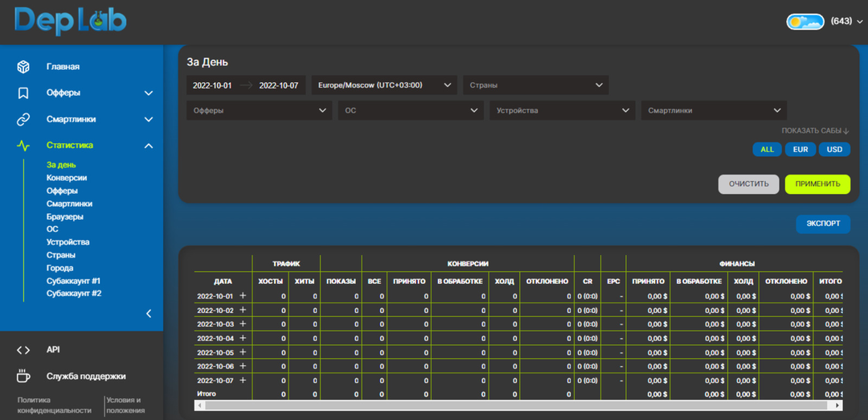Screen dimensions: 868x420
Task: Open the Europe/Moscow timezone dropdown
Action: pyautogui.click(x=384, y=85)
